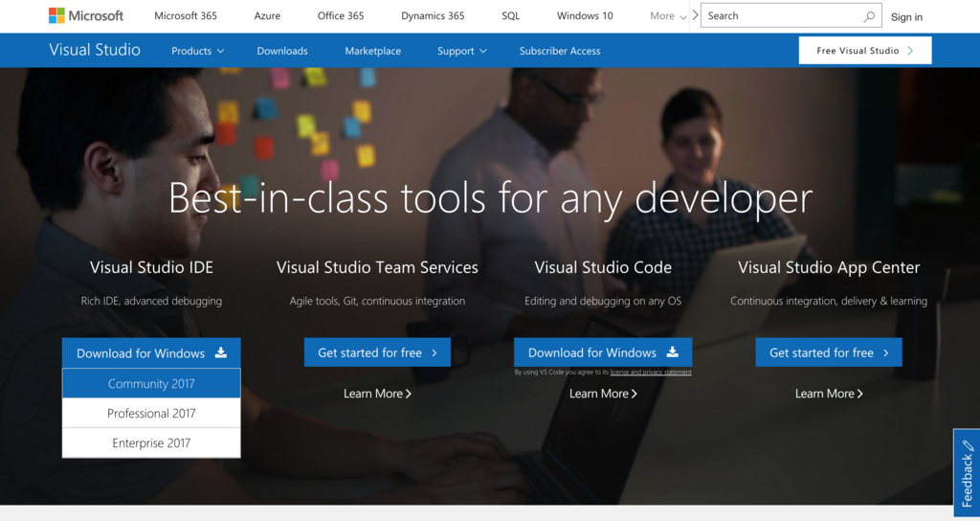Click Download for Windows under Visual Studio Code
980x521 pixels.
pos(603,352)
